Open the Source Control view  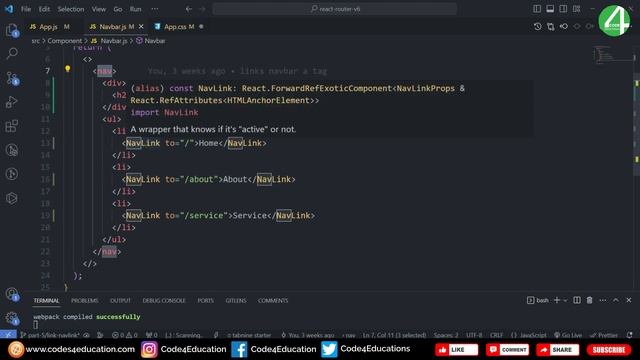click(12, 78)
